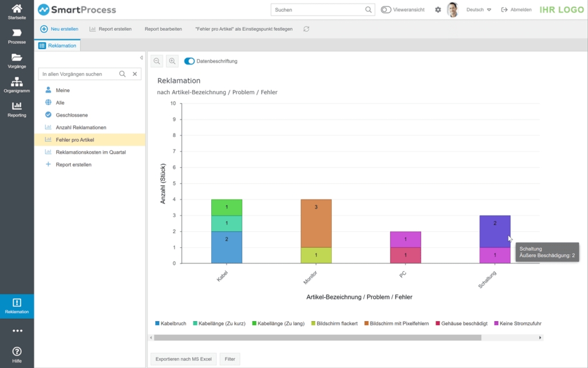Click red PC bar segment
Screen dimensions: 588x368
(405, 255)
